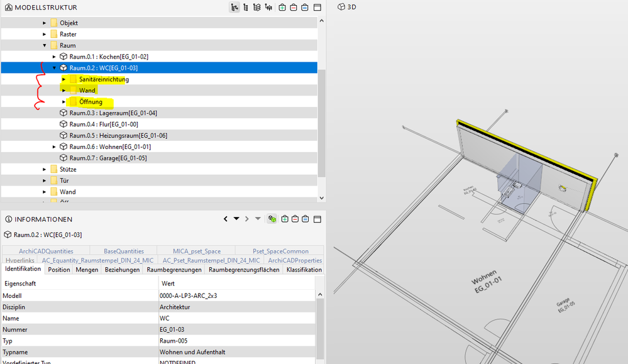628x364 pixels.
Task: Toggle selection of the highlighted Wand entry
Action: tap(86, 90)
